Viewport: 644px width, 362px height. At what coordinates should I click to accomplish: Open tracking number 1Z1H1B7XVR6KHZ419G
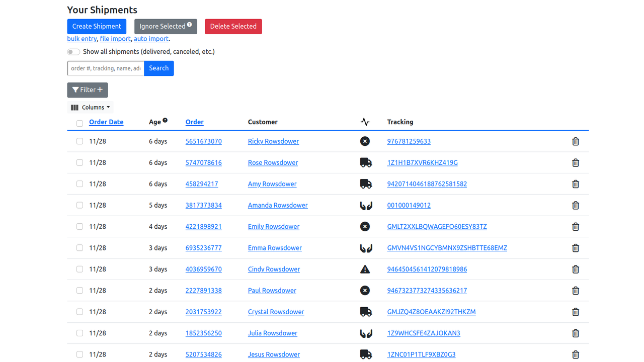click(422, 162)
